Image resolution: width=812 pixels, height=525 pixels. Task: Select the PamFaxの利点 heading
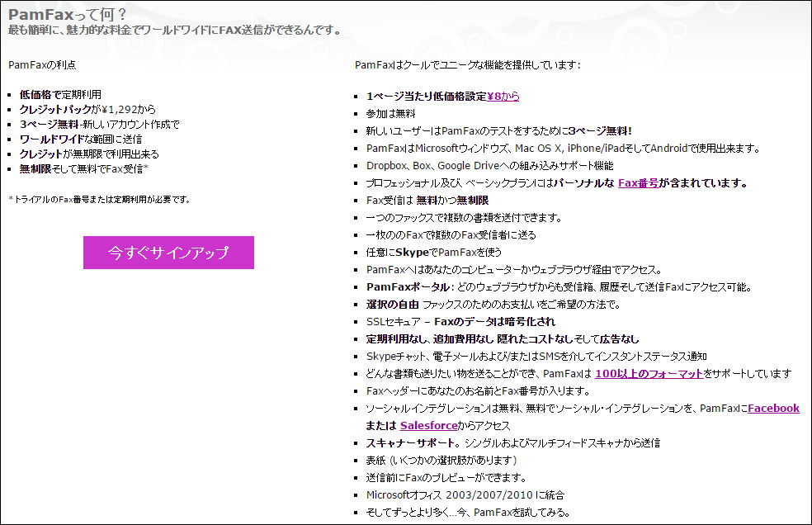click(x=42, y=64)
